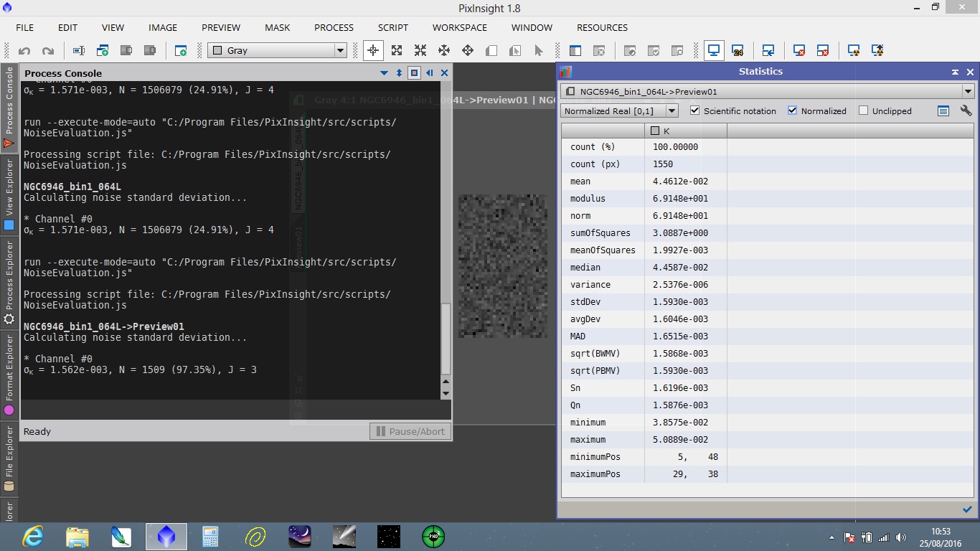Open the IMAGE menu
The image size is (980, 551).
163,27
